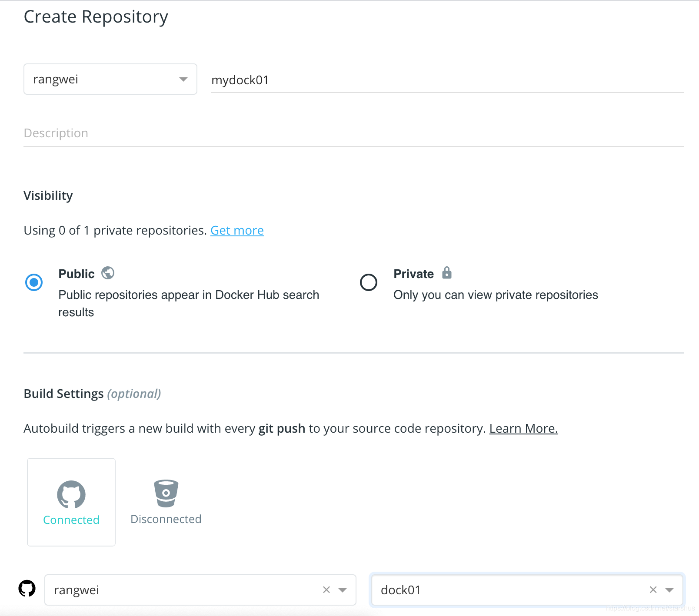Click the lock icon next to Private

click(447, 273)
